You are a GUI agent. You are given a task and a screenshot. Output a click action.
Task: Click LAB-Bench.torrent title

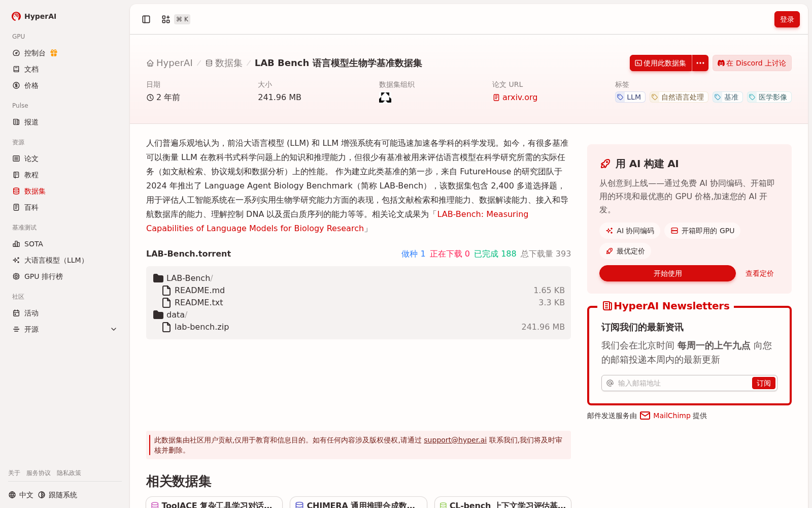[x=188, y=253]
